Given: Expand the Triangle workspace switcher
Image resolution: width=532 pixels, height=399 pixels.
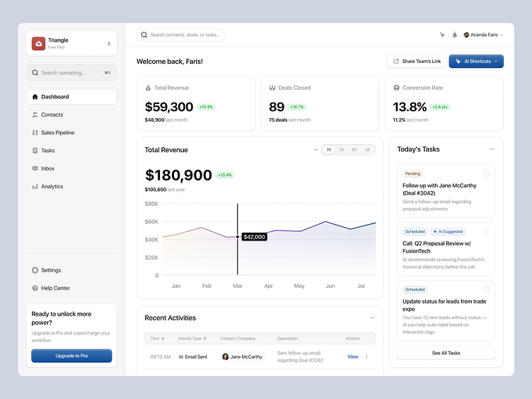Looking at the screenshot, I should 109,43.
